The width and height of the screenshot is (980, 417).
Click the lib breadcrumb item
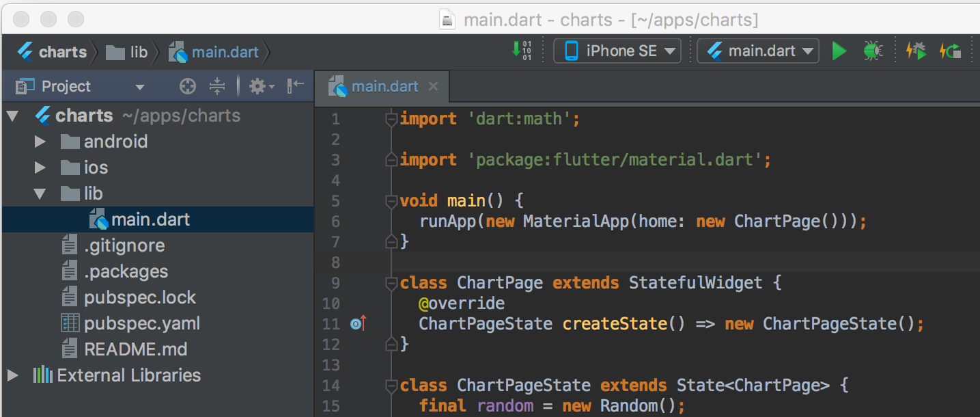[x=127, y=52]
